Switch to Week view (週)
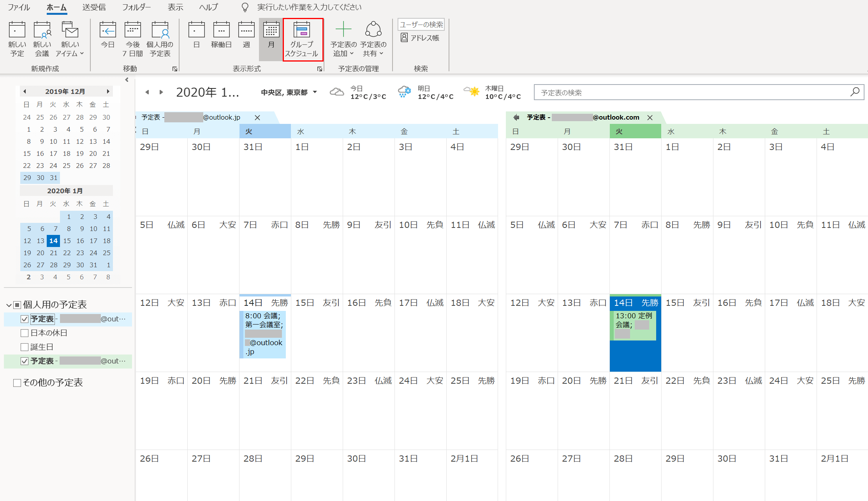This screenshot has width=868, height=501. [246, 35]
